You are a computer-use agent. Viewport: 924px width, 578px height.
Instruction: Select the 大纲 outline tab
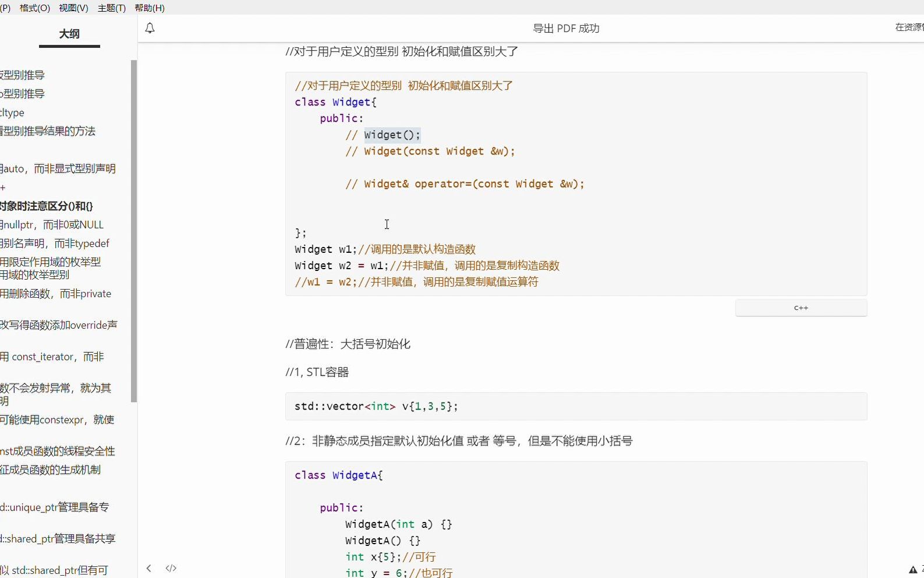69,34
